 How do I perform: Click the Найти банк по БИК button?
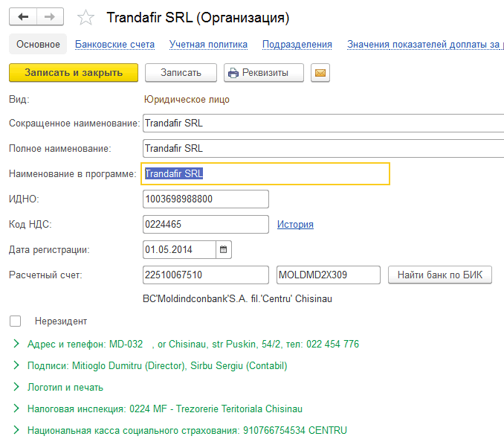pyautogui.click(x=439, y=275)
